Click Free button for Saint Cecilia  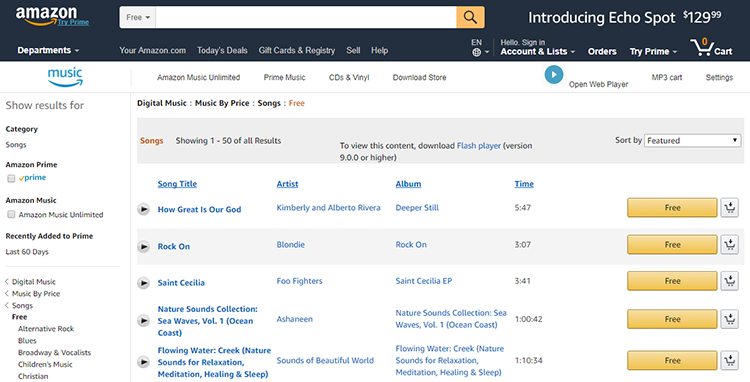[x=672, y=281]
